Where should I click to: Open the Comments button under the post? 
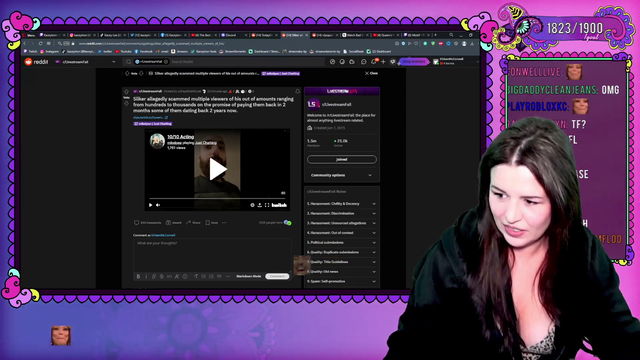click(148, 223)
